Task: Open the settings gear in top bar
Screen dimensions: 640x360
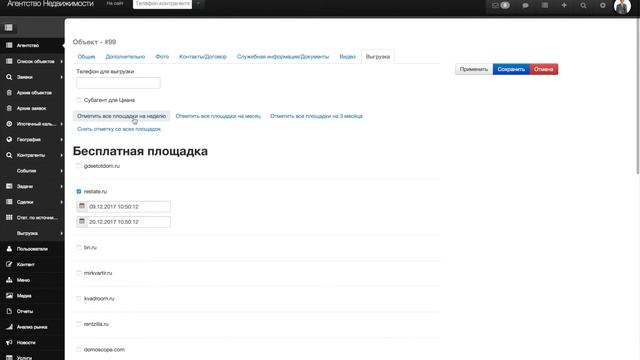Action: tap(602, 5)
